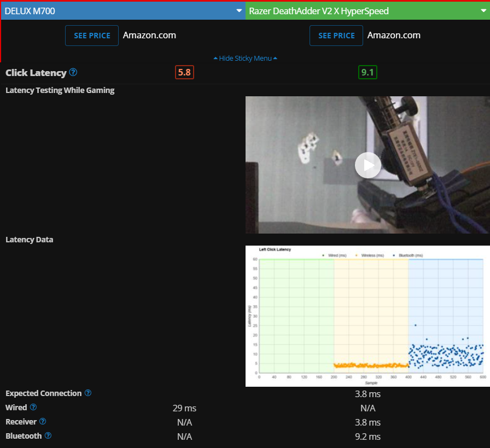Image resolution: width=490 pixels, height=448 pixels.
Task: Click the Latency Data label
Action: 30,240
